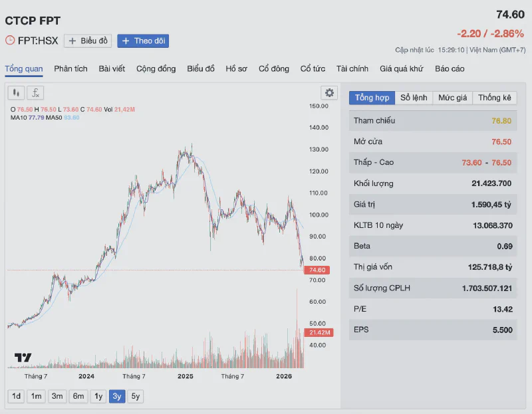Open chart settings gear icon
The width and height of the screenshot is (532, 414).
click(329, 92)
